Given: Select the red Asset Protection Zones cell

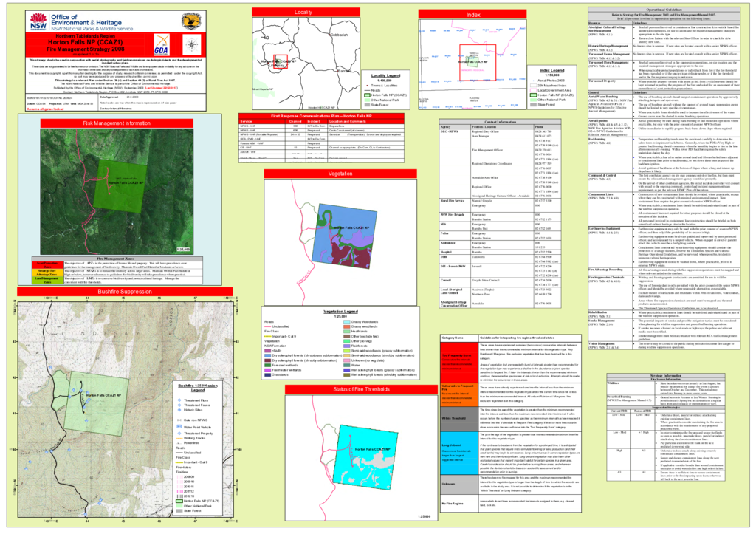Looking at the screenshot, I should 47,264.
